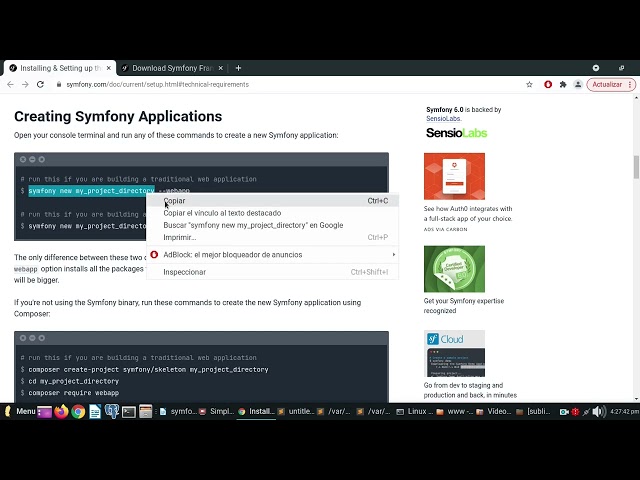Go back in browser history
This screenshot has width=640, height=480.
[11, 84]
